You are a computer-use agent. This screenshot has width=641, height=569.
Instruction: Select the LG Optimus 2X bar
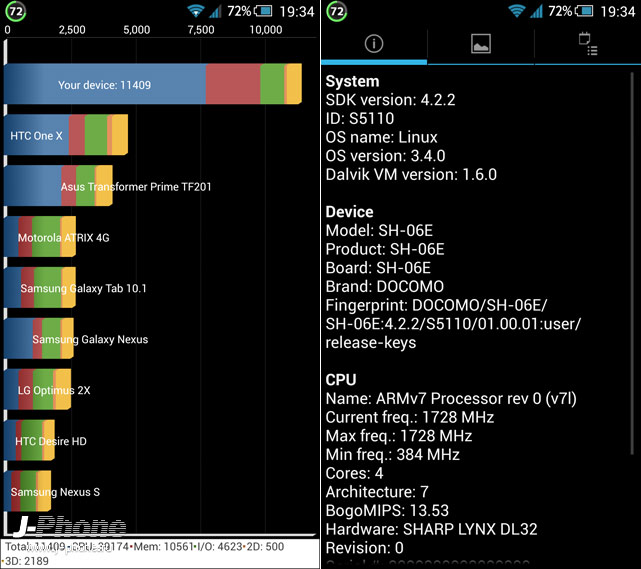(37, 389)
